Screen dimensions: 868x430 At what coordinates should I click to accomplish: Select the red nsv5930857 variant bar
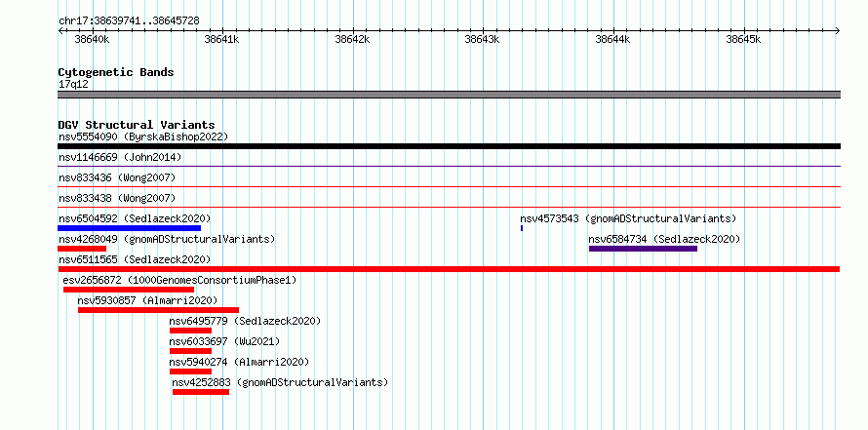[158, 310]
